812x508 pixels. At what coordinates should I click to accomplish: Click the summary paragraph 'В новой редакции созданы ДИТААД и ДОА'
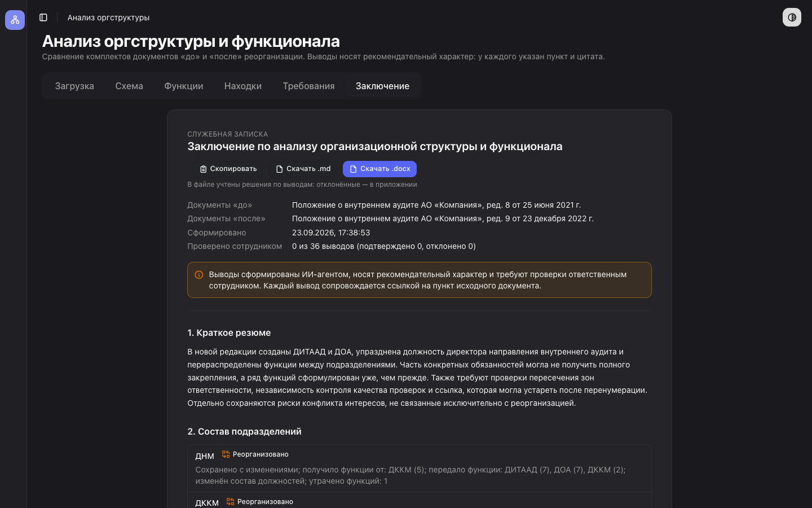(417, 377)
